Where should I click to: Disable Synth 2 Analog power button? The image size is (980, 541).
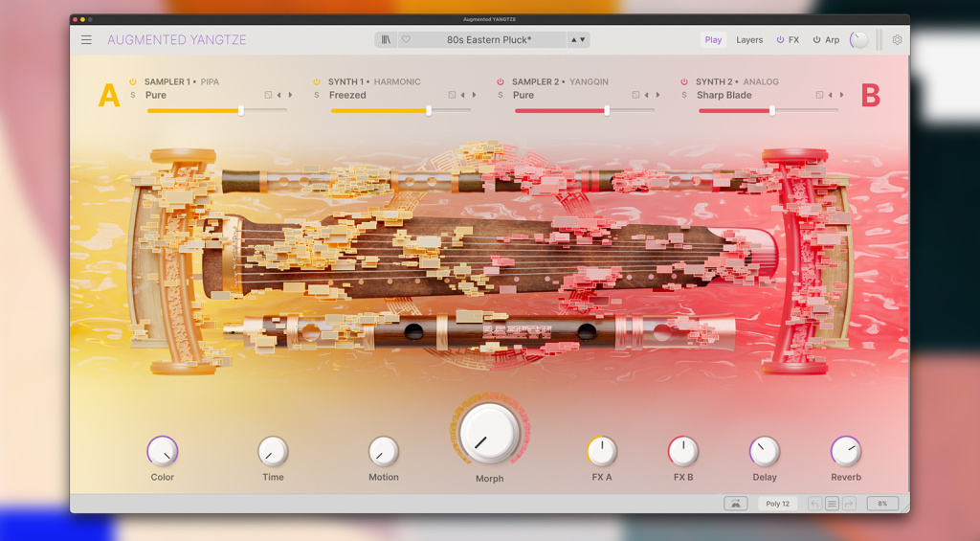pyautogui.click(x=683, y=82)
